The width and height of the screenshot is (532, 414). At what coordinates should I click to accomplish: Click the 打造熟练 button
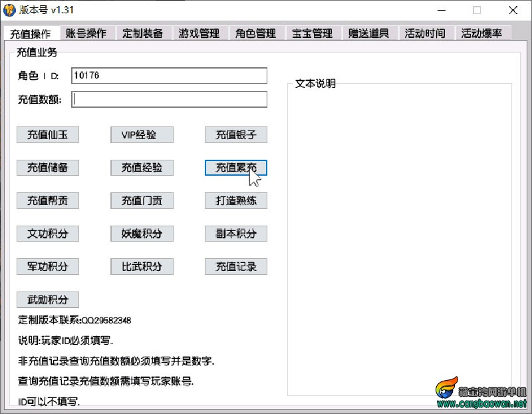click(x=236, y=201)
